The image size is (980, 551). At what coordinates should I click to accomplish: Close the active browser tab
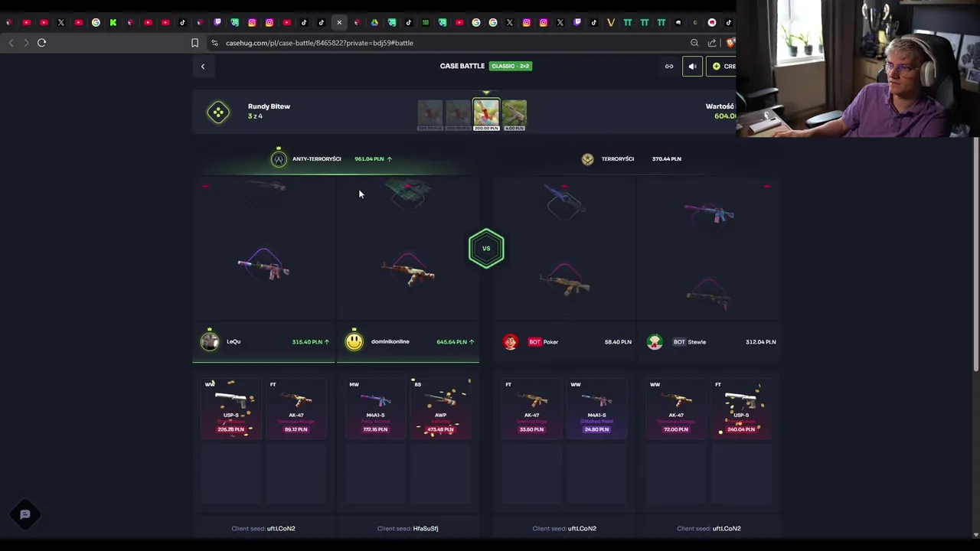[x=339, y=22]
